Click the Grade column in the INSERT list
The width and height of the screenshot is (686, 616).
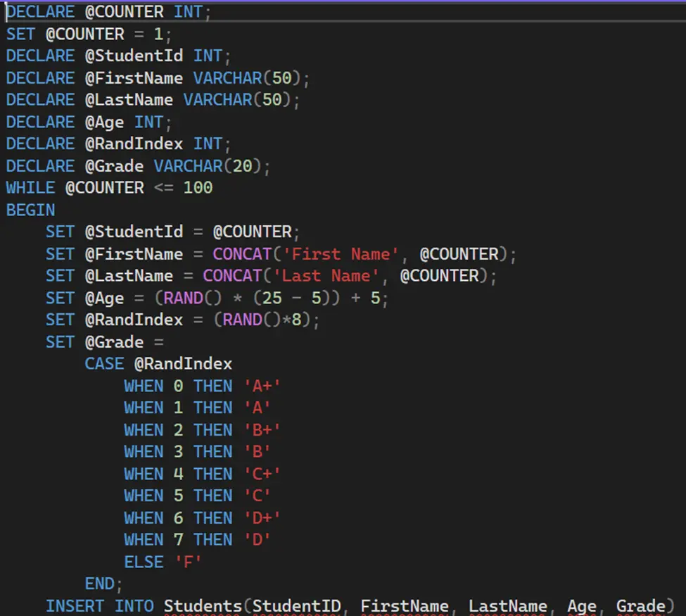pos(641,606)
